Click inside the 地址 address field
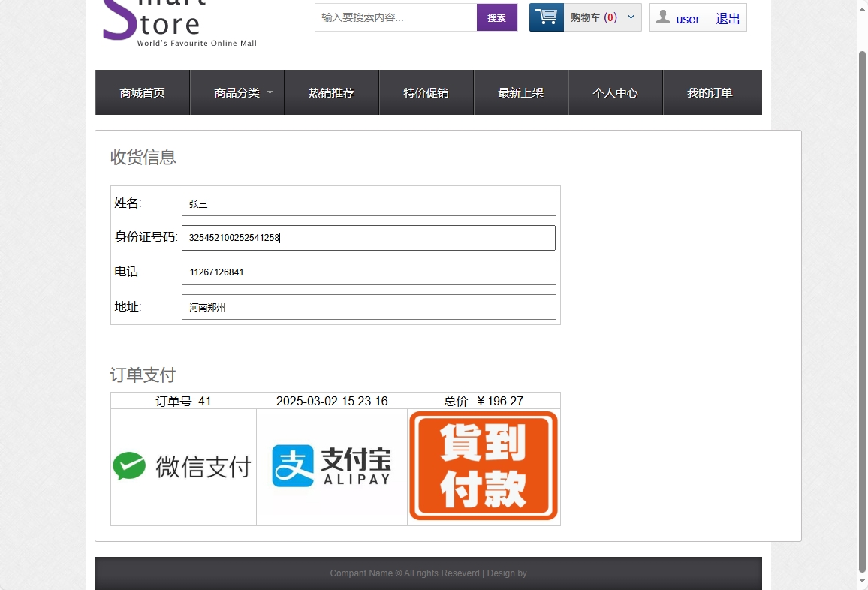Viewport: 868px width, 590px height. click(368, 306)
